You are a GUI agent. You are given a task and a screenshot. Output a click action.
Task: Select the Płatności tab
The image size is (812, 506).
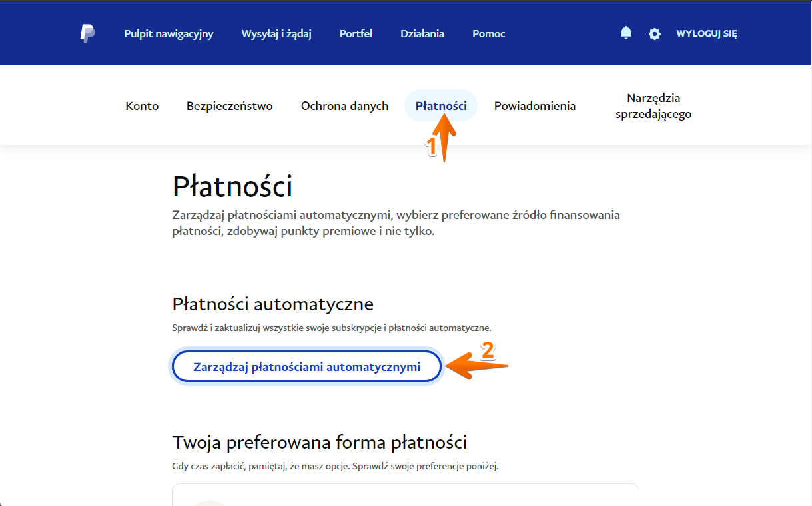coord(441,105)
